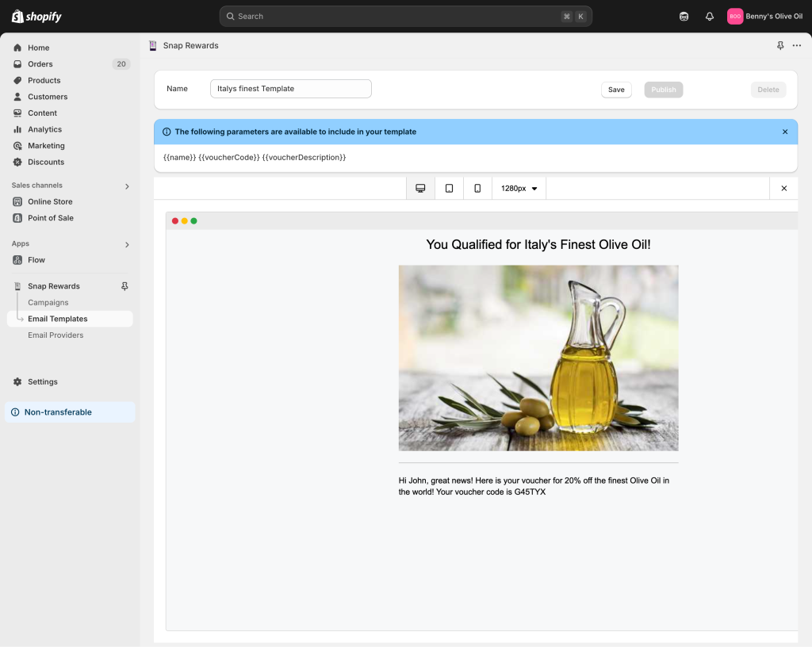Click the Snap Rewards app icon in header
Screen dimensions: 812x647
(153, 45)
